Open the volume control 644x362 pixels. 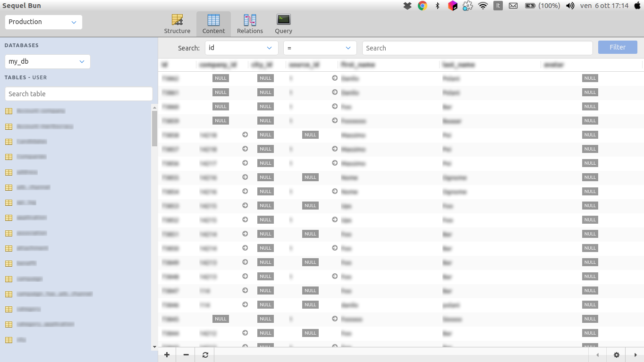pos(570,6)
